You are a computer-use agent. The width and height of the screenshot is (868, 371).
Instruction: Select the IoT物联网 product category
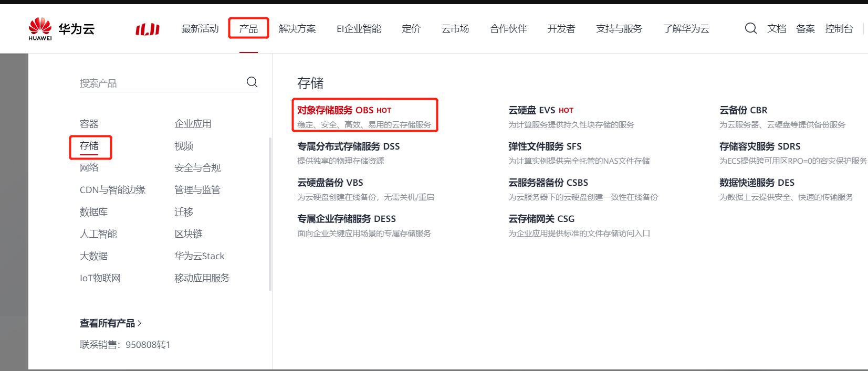[x=100, y=278]
